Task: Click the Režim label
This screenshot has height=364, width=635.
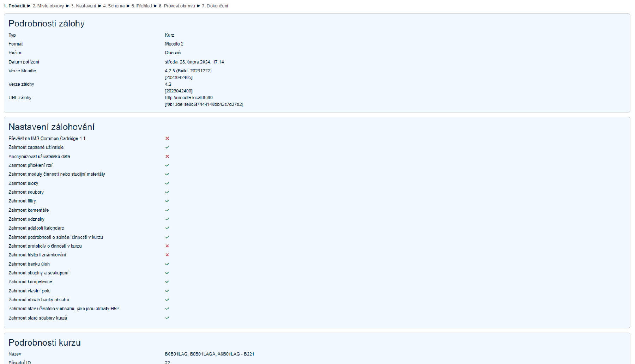Action: click(15, 53)
